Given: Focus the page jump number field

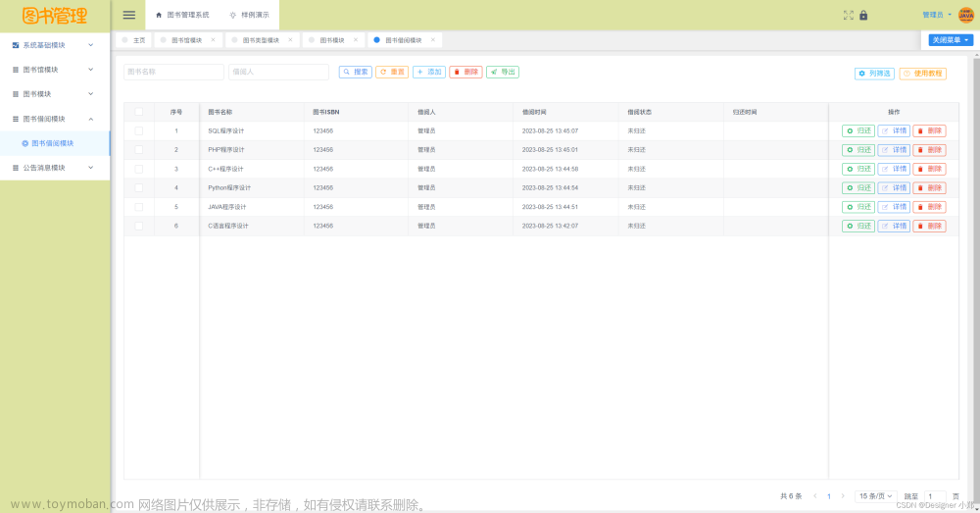Looking at the screenshot, I should click(x=935, y=496).
